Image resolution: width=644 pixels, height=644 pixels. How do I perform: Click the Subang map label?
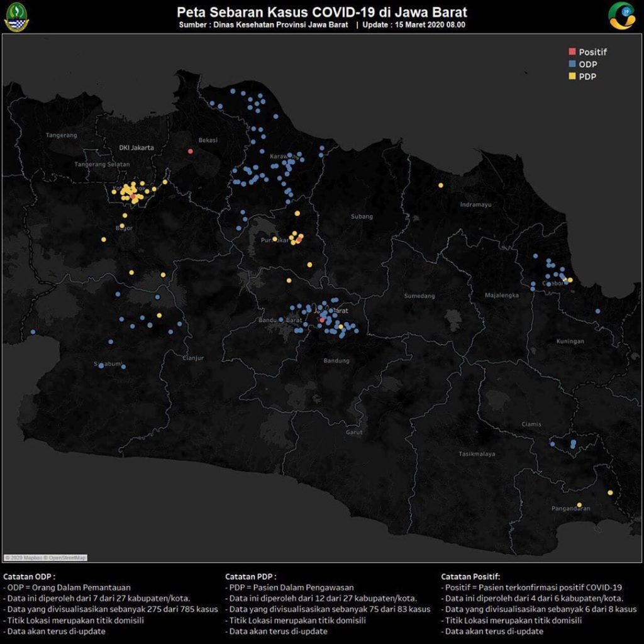(362, 216)
